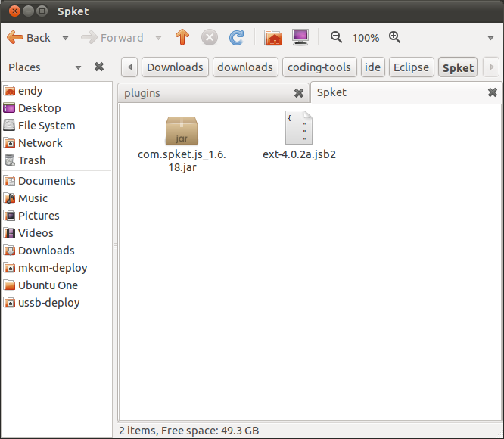Open Trash in the Places sidebar
Screen dimensions: 504x439
point(32,160)
